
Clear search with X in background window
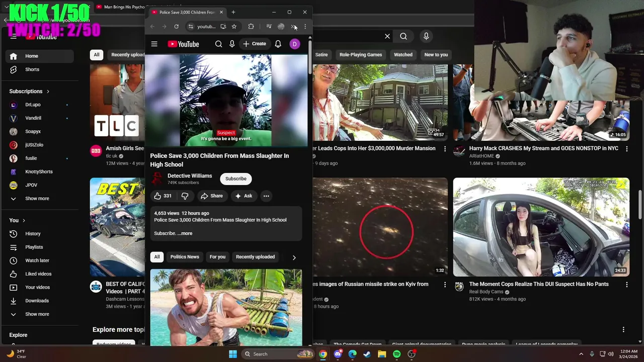387,36
